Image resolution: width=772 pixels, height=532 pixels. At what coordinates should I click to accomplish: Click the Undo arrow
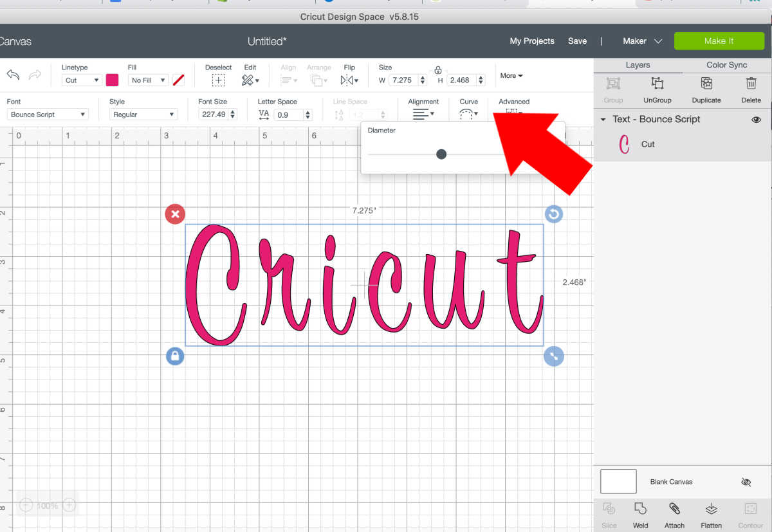[x=13, y=75]
